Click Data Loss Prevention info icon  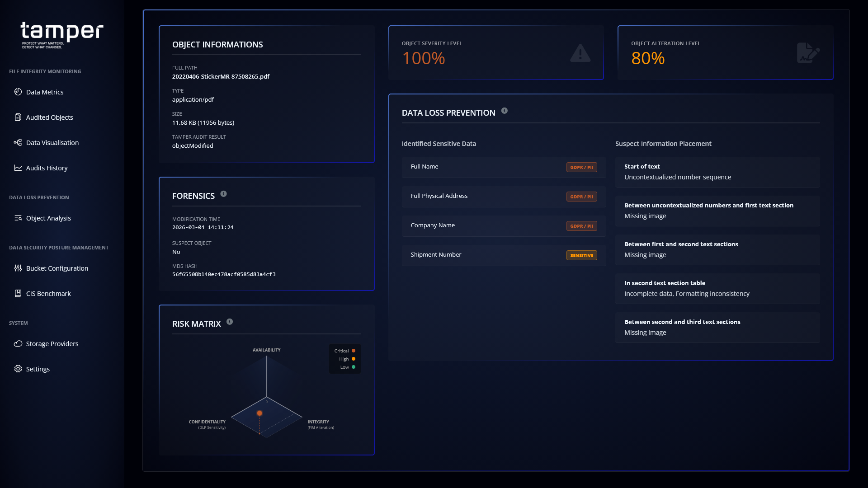(x=505, y=111)
